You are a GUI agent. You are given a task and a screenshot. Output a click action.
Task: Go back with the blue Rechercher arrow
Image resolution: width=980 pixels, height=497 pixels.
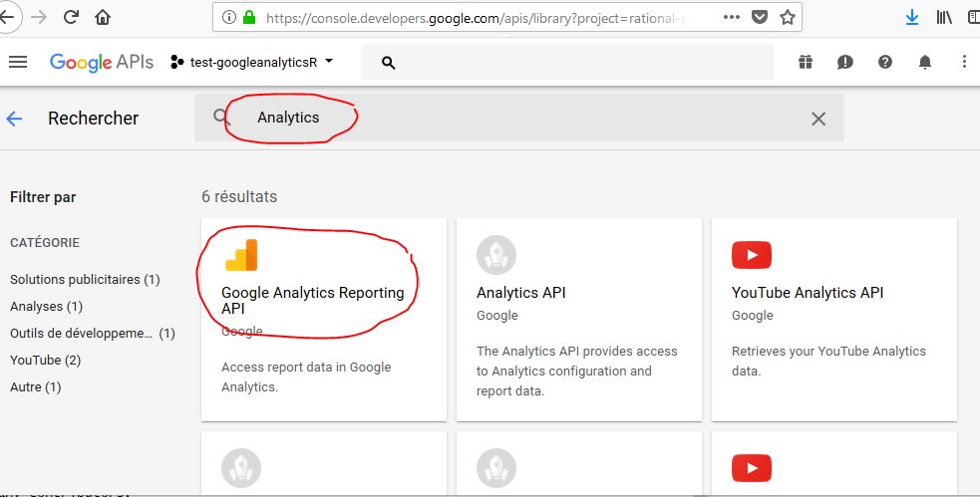pyautogui.click(x=14, y=118)
